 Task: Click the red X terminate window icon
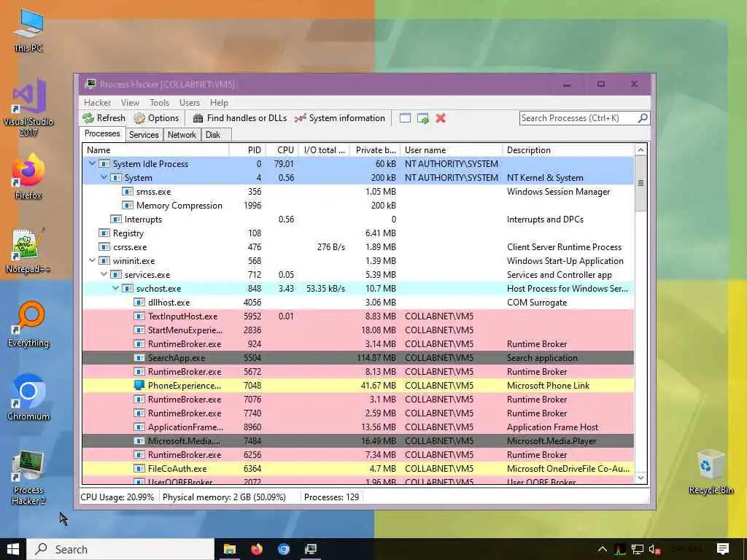(441, 118)
